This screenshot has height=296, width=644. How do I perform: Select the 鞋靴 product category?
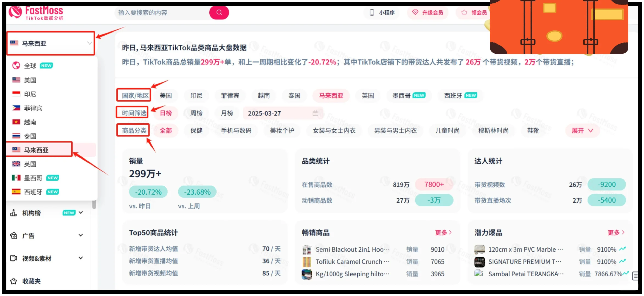533,130
